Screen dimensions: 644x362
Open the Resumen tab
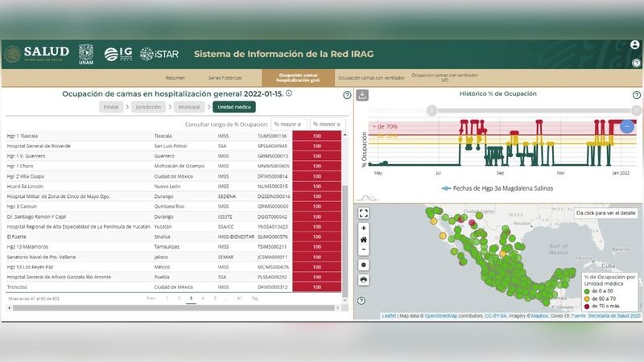tap(175, 77)
